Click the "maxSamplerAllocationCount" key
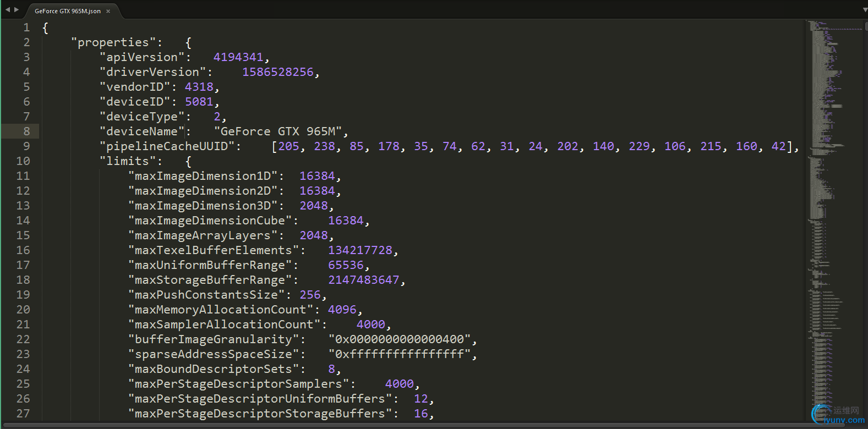The height and width of the screenshot is (429, 868). [224, 324]
